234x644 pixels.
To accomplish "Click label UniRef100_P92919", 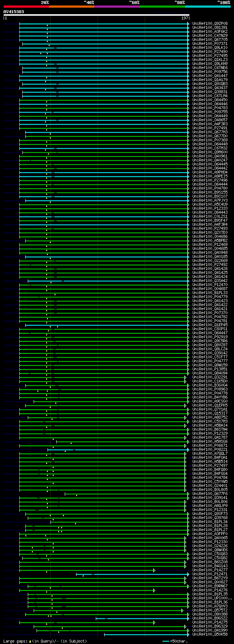I will coord(210,337).
